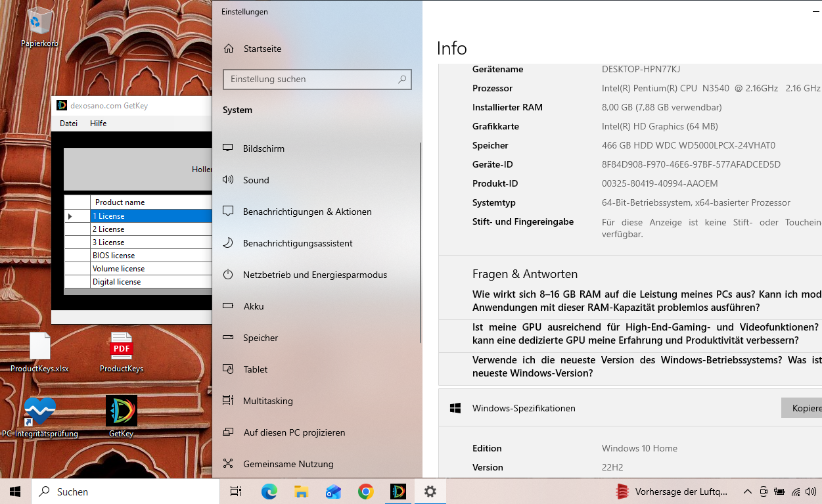The height and width of the screenshot is (504, 822).
Task: Select Benachrichtigungen & Aktionen settings
Action: 306,212
